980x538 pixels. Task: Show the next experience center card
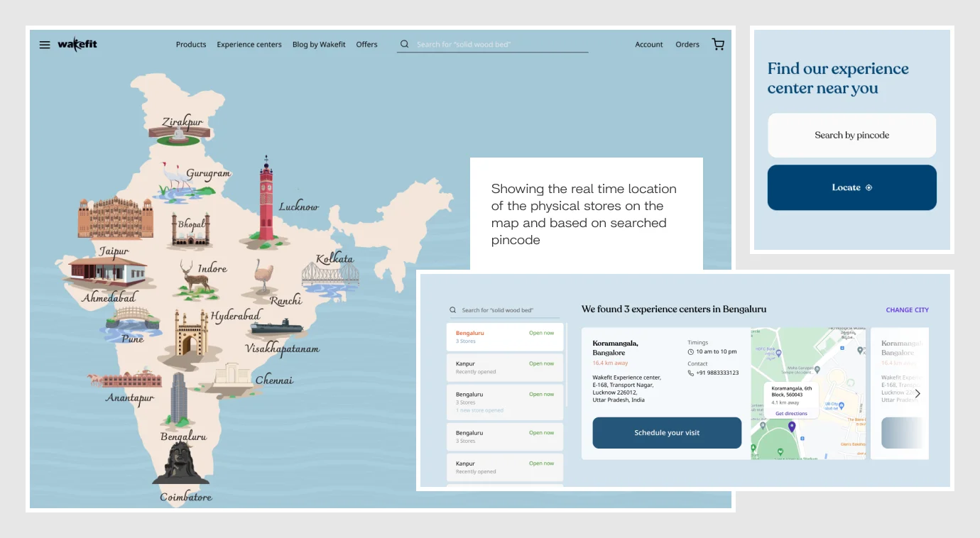[x=918, y=393]
